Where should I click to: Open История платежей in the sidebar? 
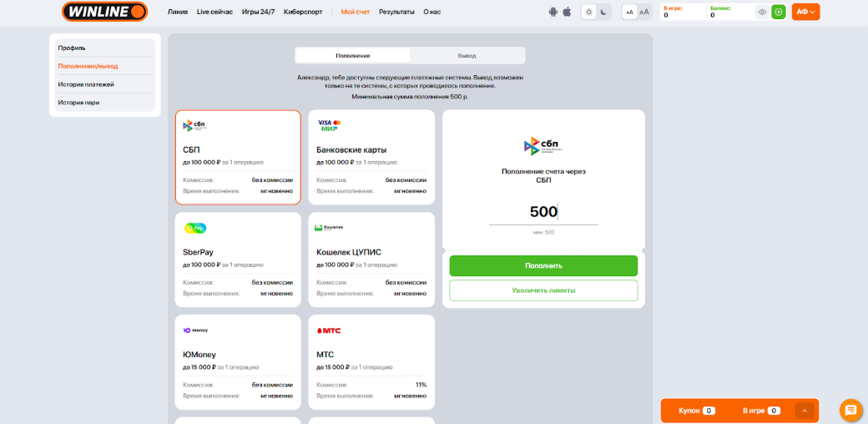pyautogui.click(x=86, y=84)
